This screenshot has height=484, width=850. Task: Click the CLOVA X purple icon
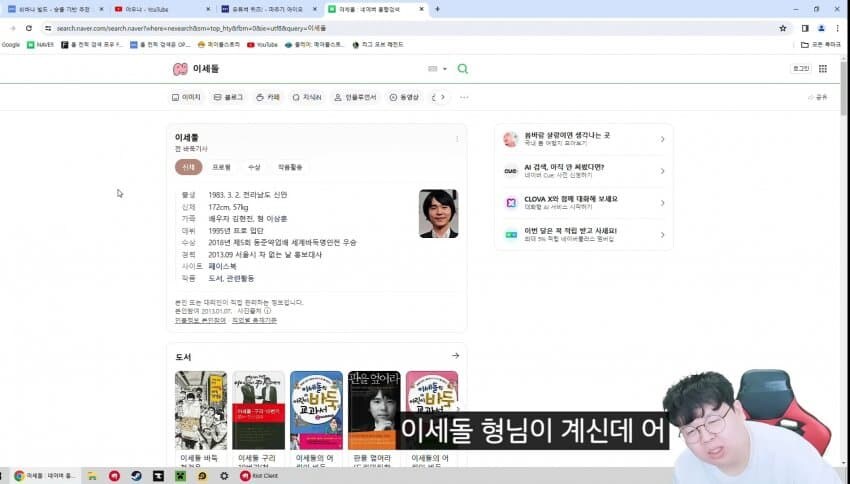511,203
